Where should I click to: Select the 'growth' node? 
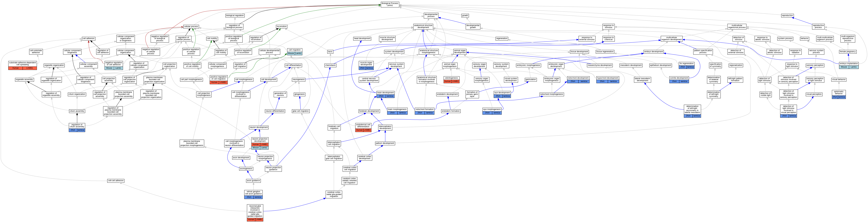465,15
